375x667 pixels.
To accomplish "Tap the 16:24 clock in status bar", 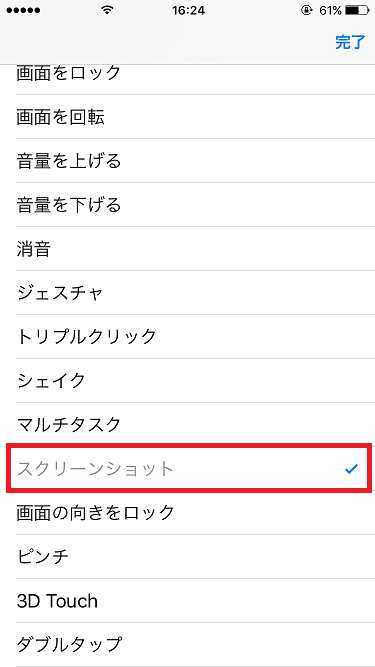I will click(188, 11).
